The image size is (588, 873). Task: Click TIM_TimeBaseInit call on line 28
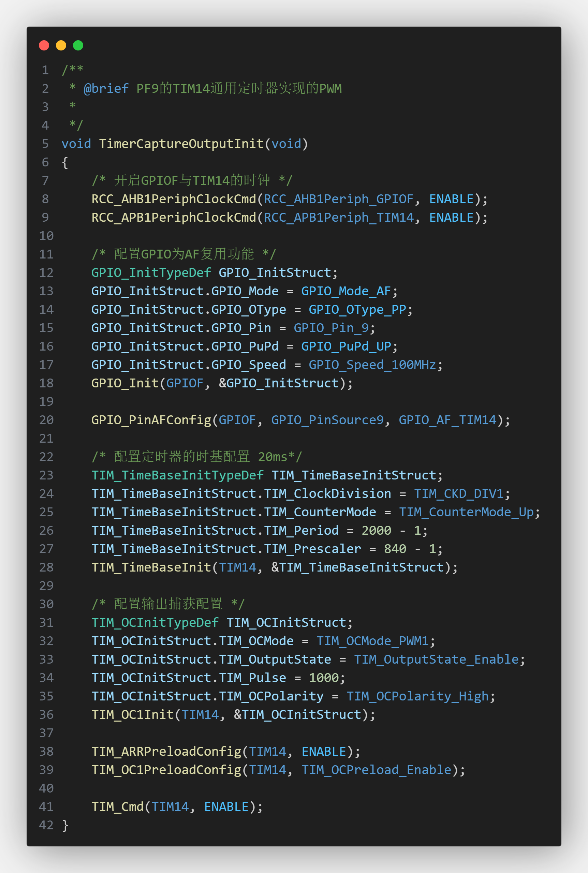[151, 567]
